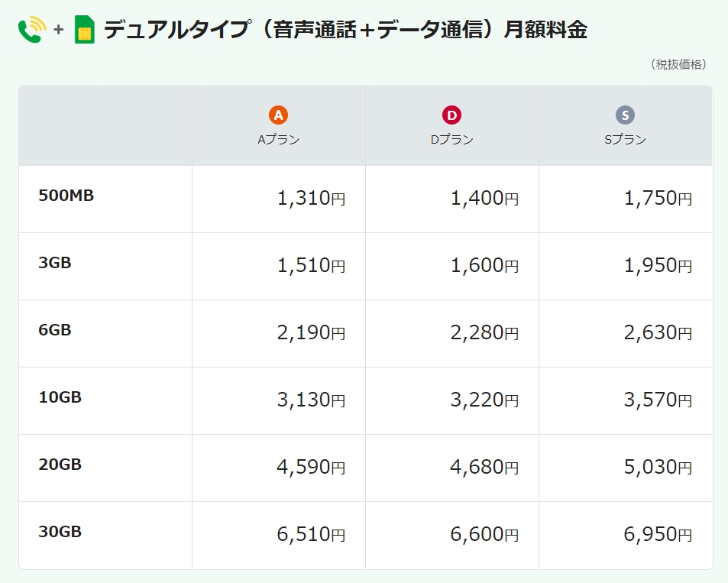Click the 20GB row label
This screenshot has width=728, height=583.
coord(60,465)
